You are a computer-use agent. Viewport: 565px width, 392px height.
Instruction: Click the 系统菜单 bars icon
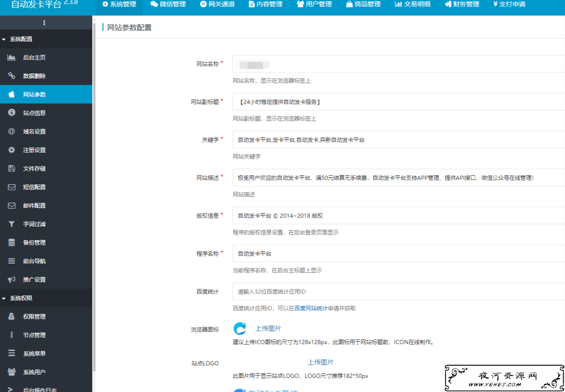12,353
